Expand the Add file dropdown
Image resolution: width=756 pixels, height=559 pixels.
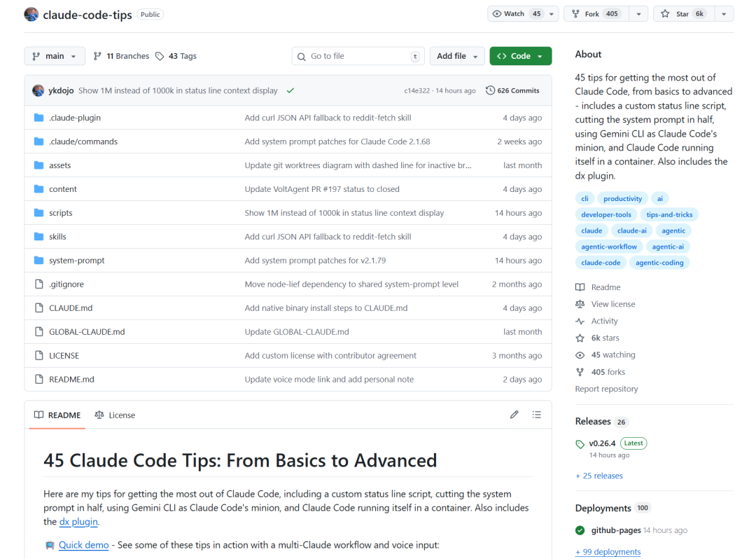click(x=457, y=57)
